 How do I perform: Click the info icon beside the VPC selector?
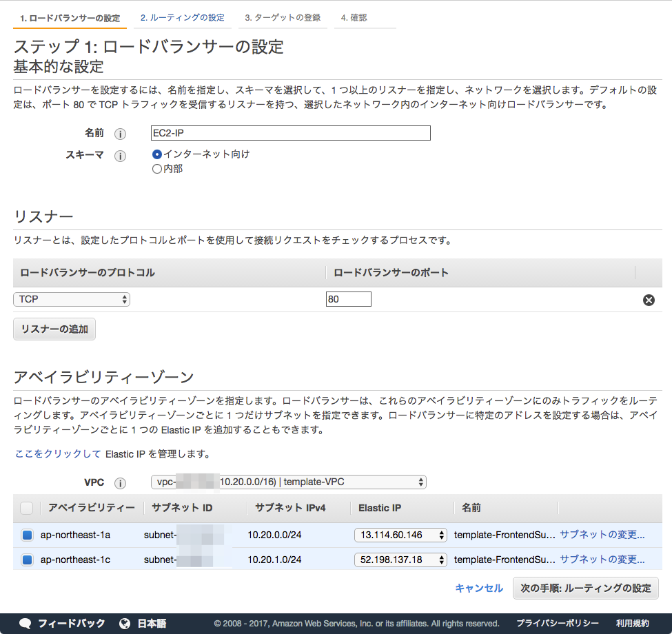[120, 483]
